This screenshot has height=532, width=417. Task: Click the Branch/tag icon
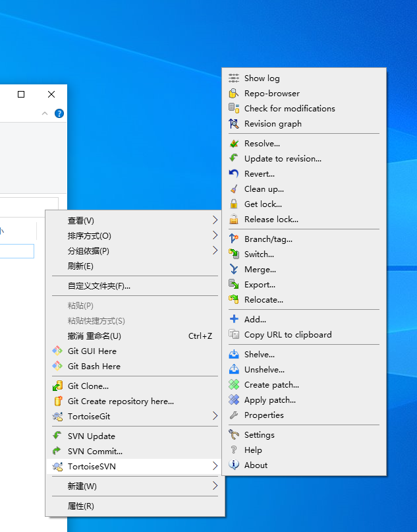tap(234, 239)
